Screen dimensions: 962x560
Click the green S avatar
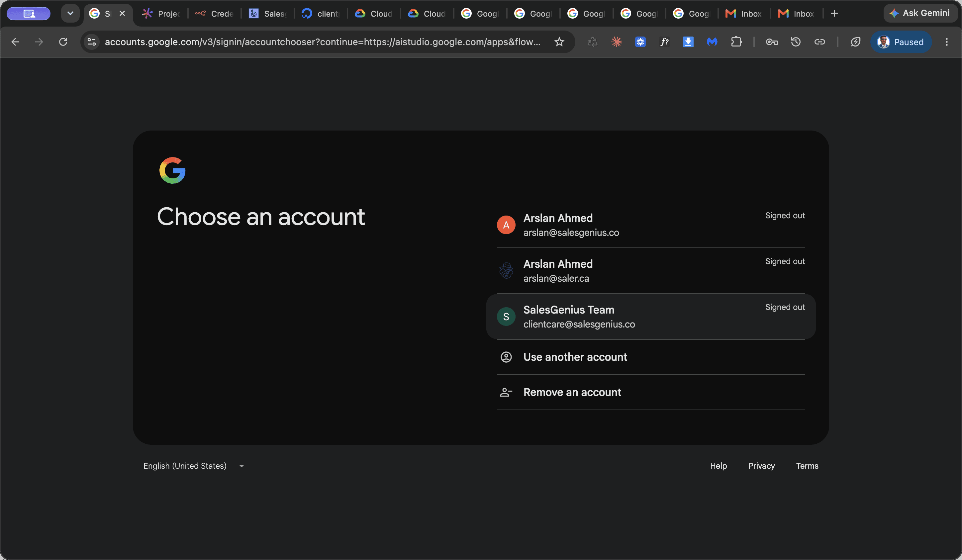coord(506,317)
